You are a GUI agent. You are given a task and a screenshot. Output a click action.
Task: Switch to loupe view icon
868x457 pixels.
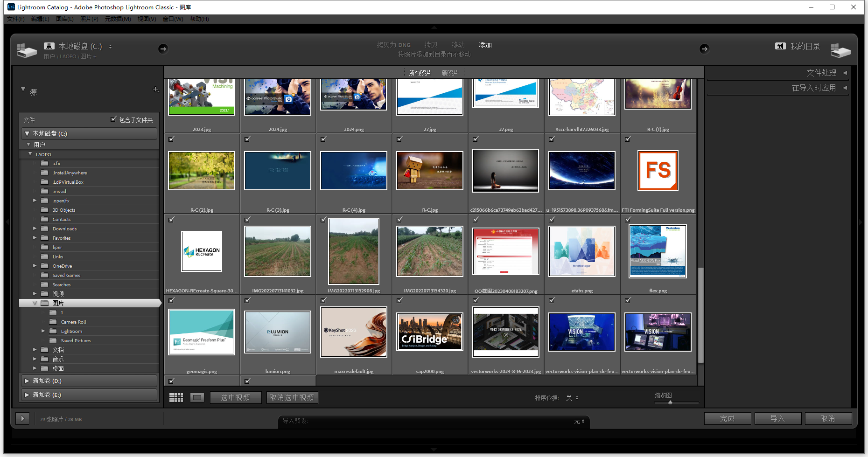(197, 398)
